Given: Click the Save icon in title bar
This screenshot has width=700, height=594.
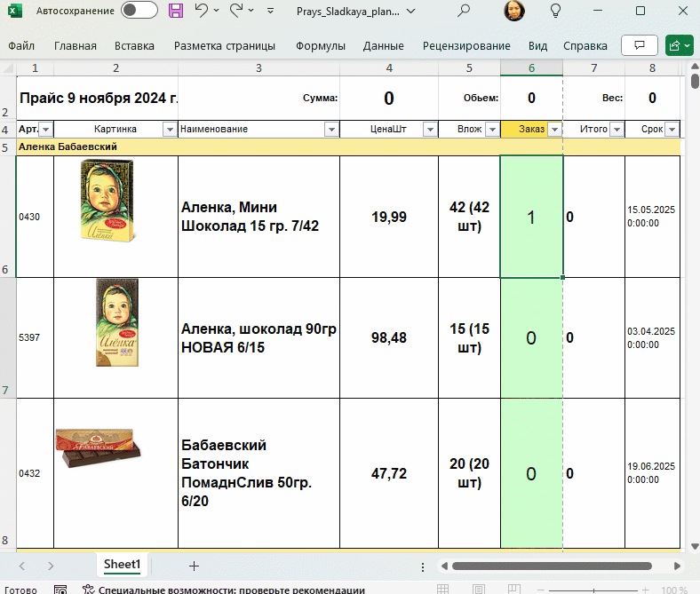Looking at the screenshot, I should 176,12.
